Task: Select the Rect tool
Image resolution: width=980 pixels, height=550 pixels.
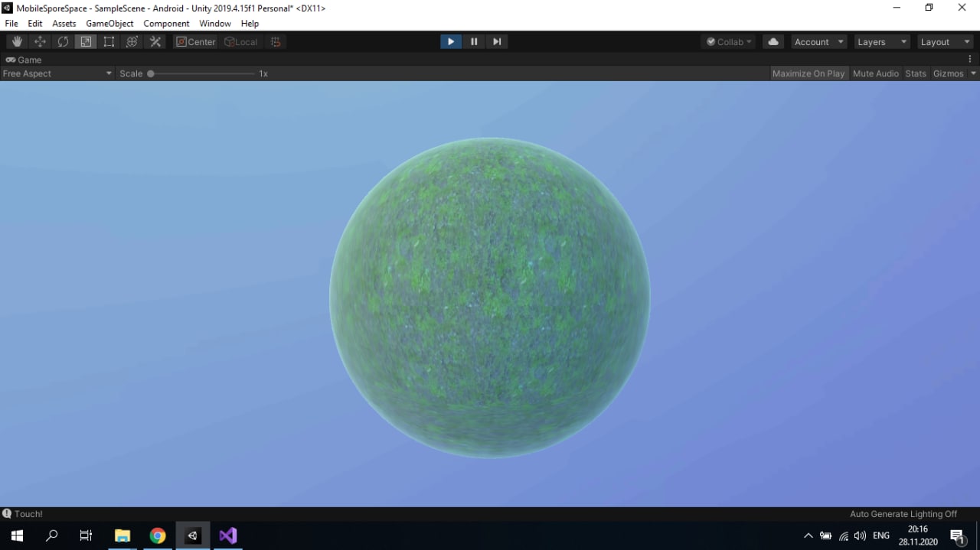Action: tap(109, 42)
